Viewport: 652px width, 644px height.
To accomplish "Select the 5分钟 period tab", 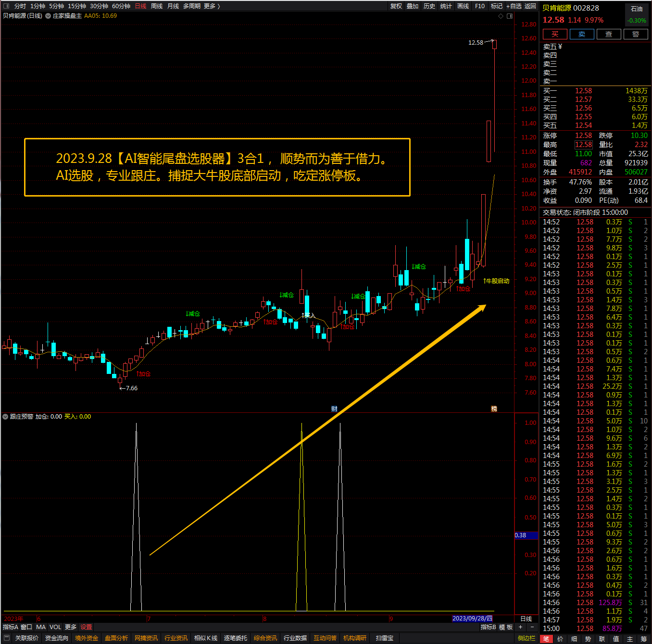I will (56, 6).
